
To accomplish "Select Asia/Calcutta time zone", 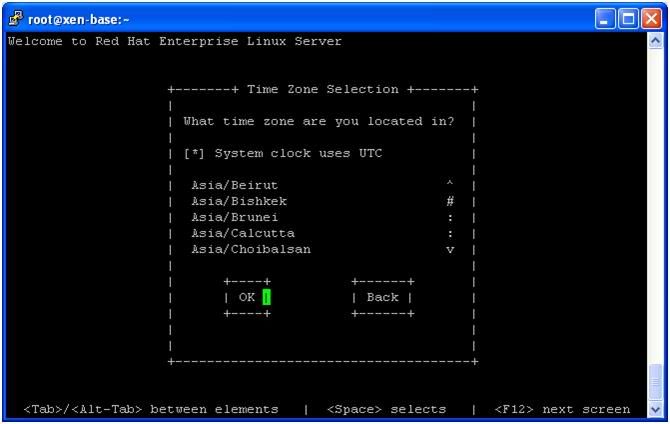I will click(x=243, y=233).
